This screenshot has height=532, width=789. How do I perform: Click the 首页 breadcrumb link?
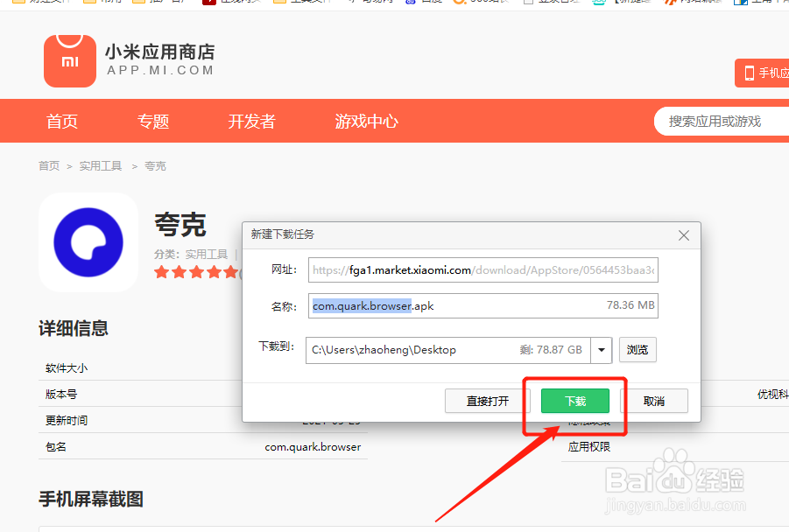(49, 166)
